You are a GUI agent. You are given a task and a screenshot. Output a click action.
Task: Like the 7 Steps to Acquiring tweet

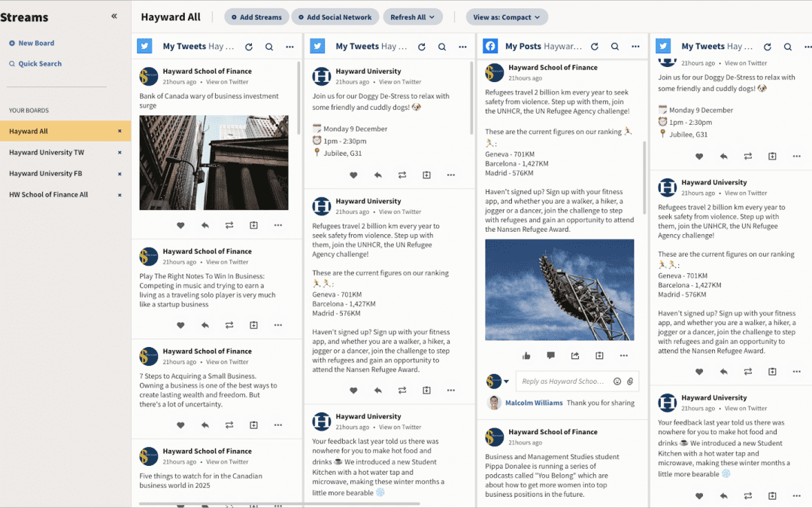click(180, 425)
